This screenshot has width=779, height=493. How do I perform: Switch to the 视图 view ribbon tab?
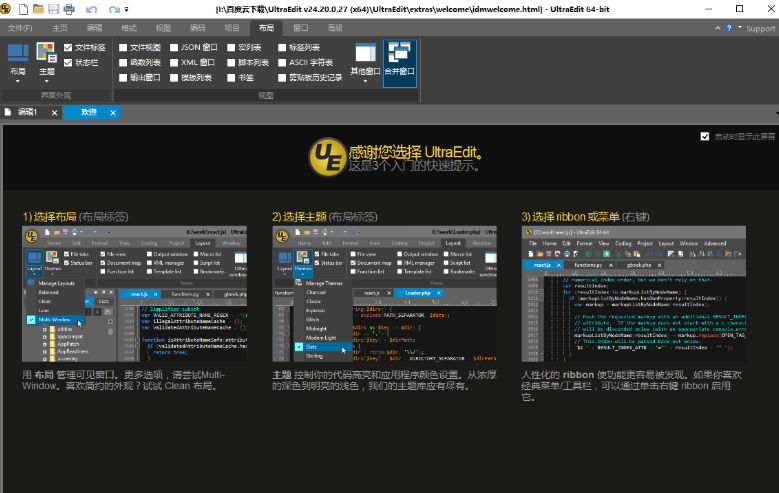coord(163,28)
